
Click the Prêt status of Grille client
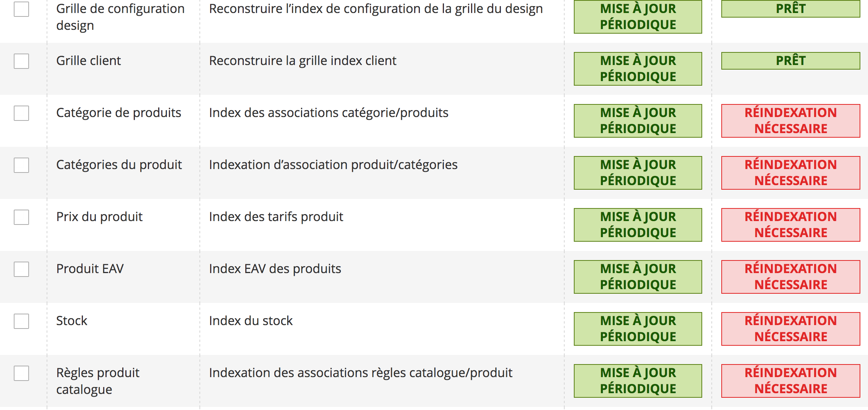(x=790, y=61)
